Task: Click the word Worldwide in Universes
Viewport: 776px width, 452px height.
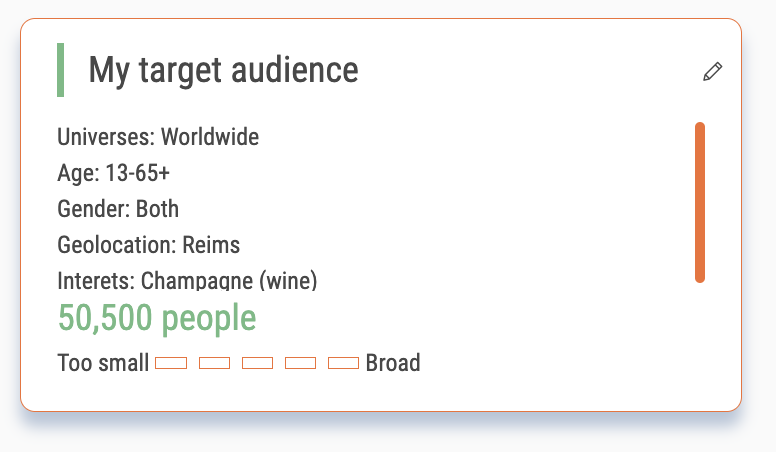Action: [210, 137]
